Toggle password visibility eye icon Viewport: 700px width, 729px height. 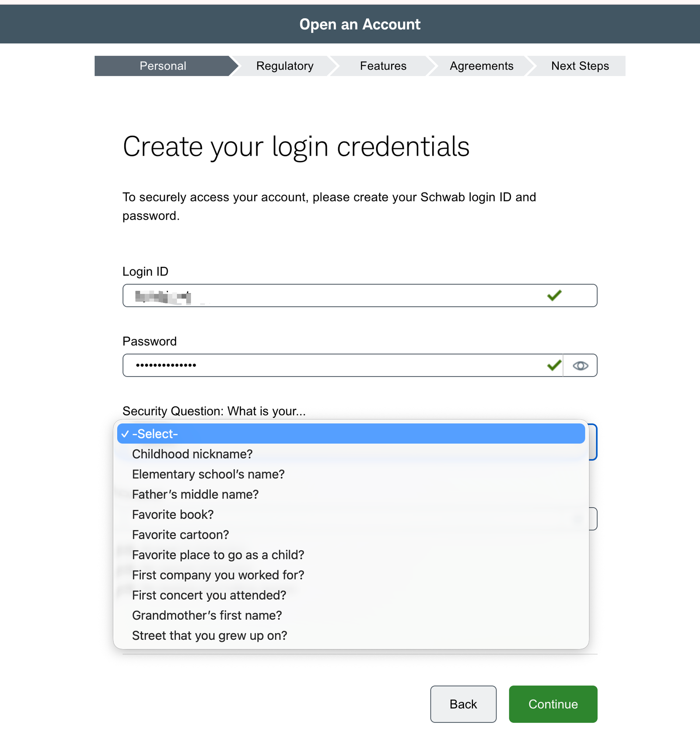point(580,366)
